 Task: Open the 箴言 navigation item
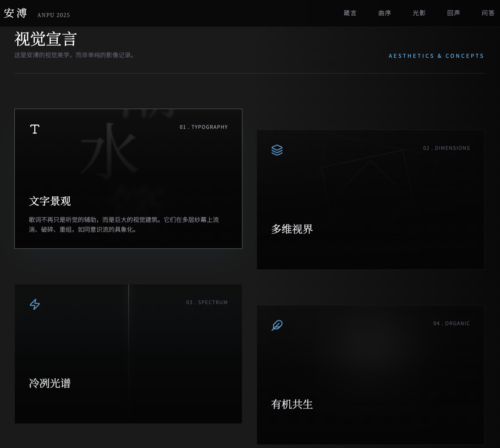click(350, 13)
